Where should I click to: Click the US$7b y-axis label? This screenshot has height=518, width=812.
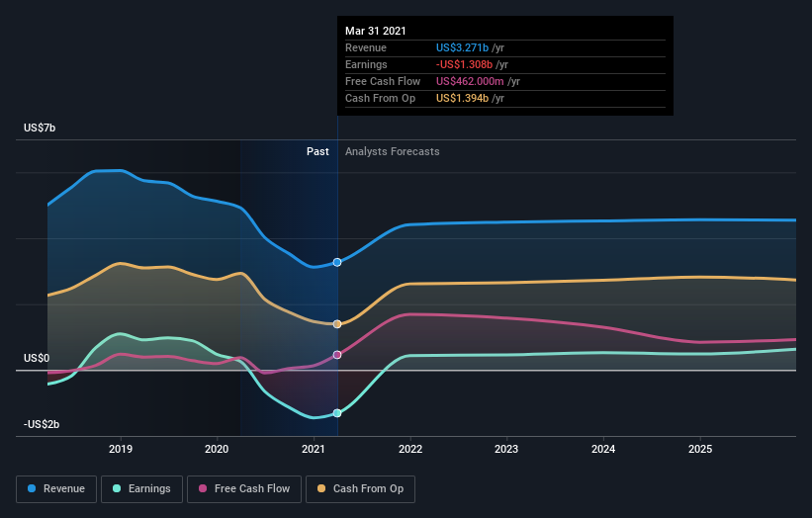(x=40, y=128)
